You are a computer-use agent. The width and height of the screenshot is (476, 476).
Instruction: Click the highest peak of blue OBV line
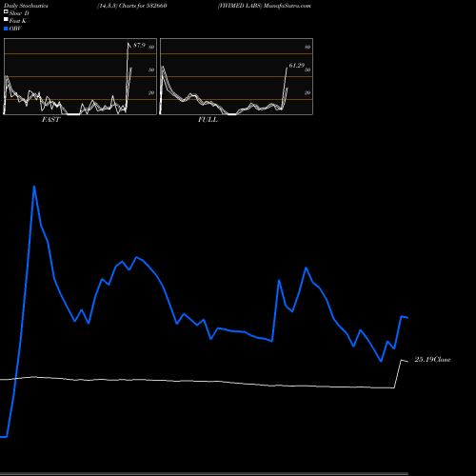[x=34, y=187]
